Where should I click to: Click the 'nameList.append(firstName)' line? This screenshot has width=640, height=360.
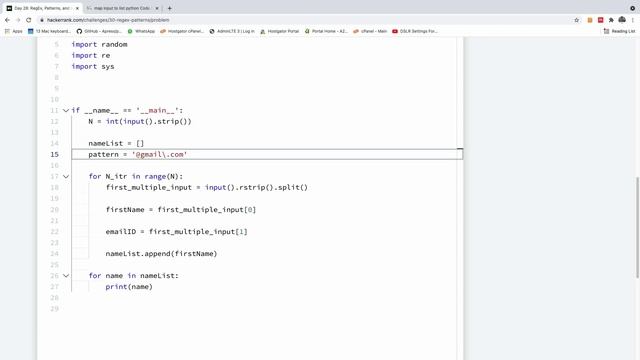[x=161, y=253]
